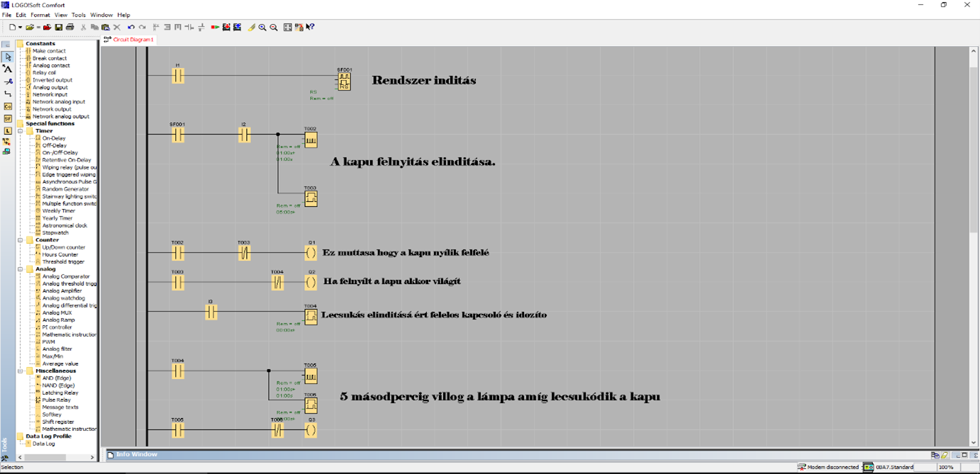This screenshot has width=980, height=474.
Task: Collapse the Timer folder in tree
Action: (21, 131)
